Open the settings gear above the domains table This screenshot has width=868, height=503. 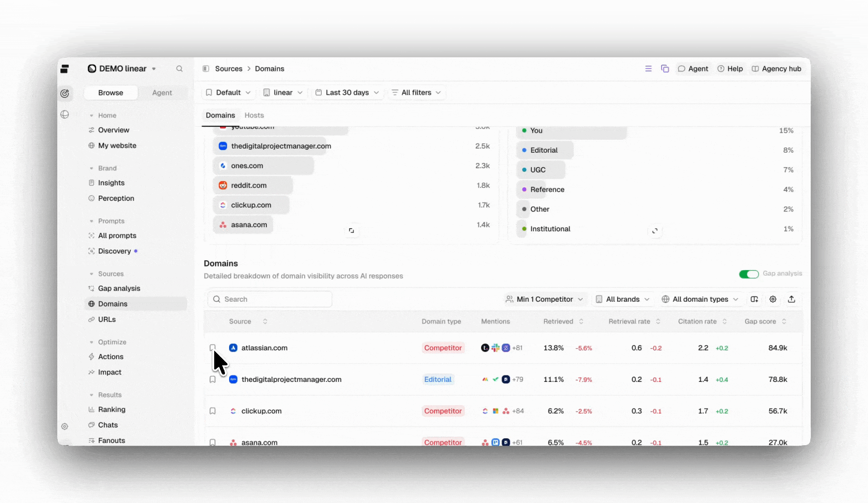(x=773, y=299)
